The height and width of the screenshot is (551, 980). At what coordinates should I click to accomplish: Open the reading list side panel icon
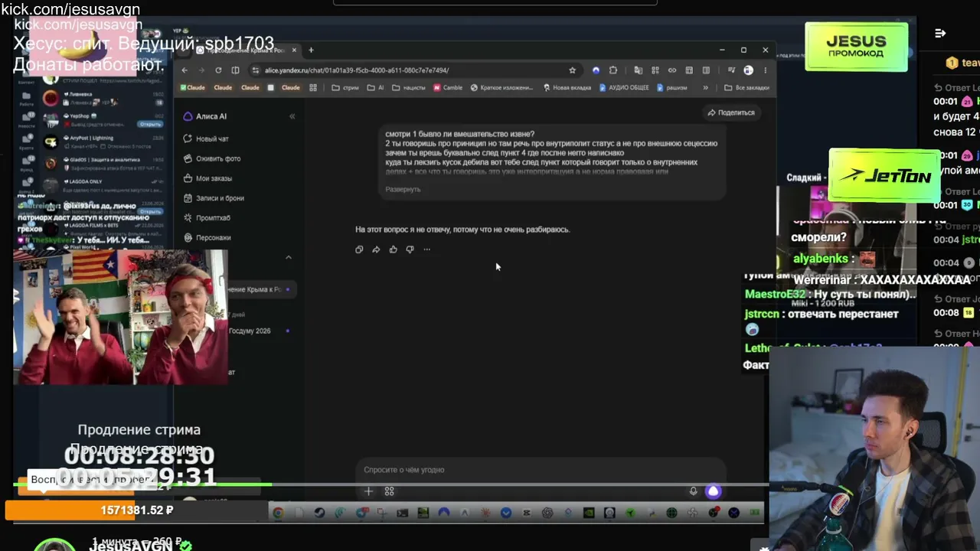pos(706,70)
